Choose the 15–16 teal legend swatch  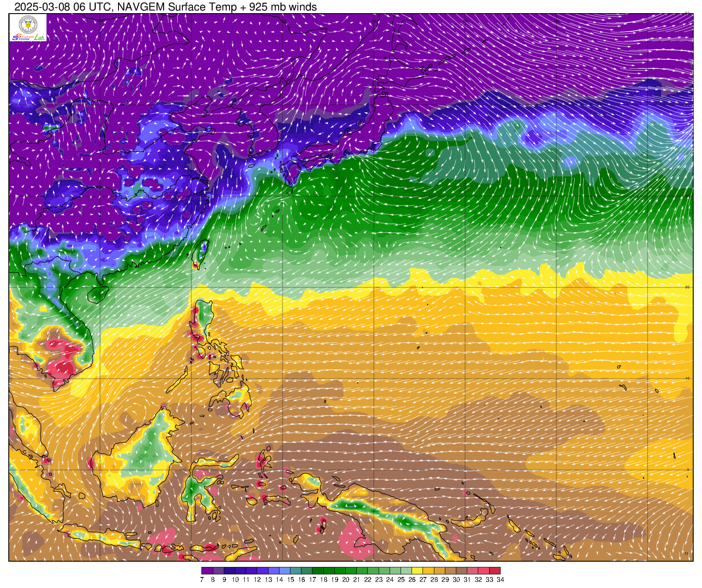(296, 571)
